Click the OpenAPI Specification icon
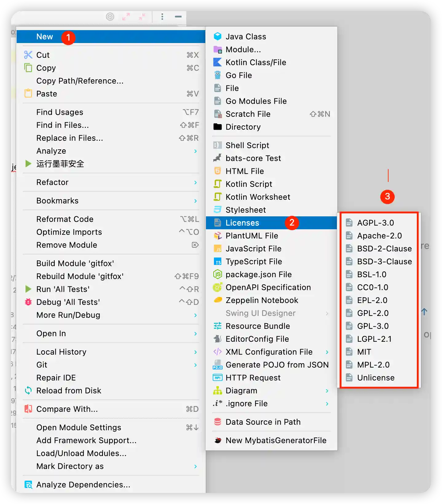Viewport: 442px width, 504px height. tap(218, 287)
